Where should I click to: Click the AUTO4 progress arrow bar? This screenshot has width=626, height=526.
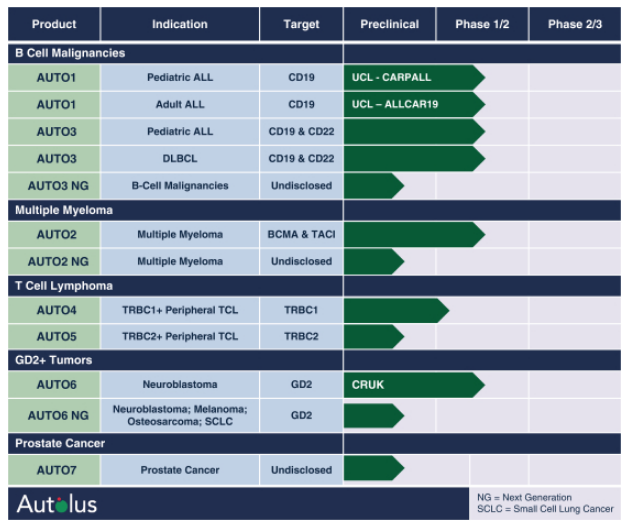click(x=396, y=310)
